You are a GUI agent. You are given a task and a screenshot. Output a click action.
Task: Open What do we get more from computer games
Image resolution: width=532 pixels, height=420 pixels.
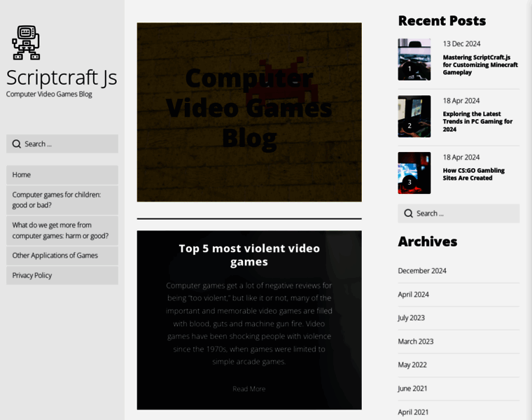pos(62,230)
